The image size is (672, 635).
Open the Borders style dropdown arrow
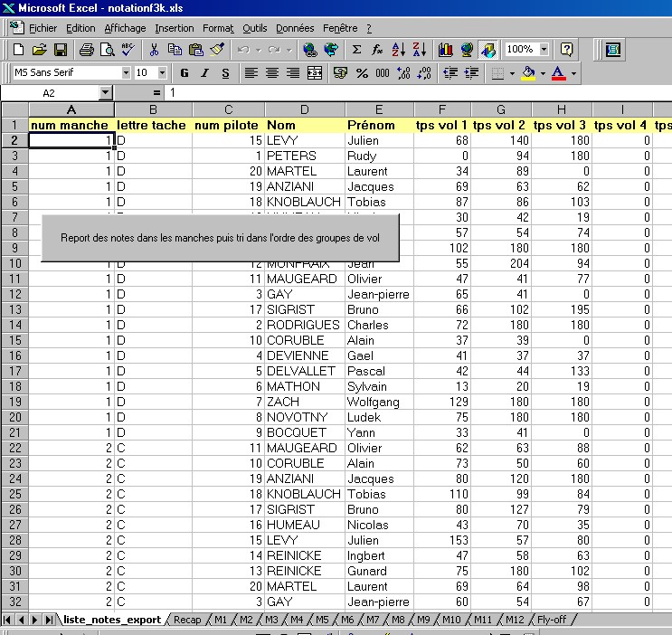(x=512, y=74)
